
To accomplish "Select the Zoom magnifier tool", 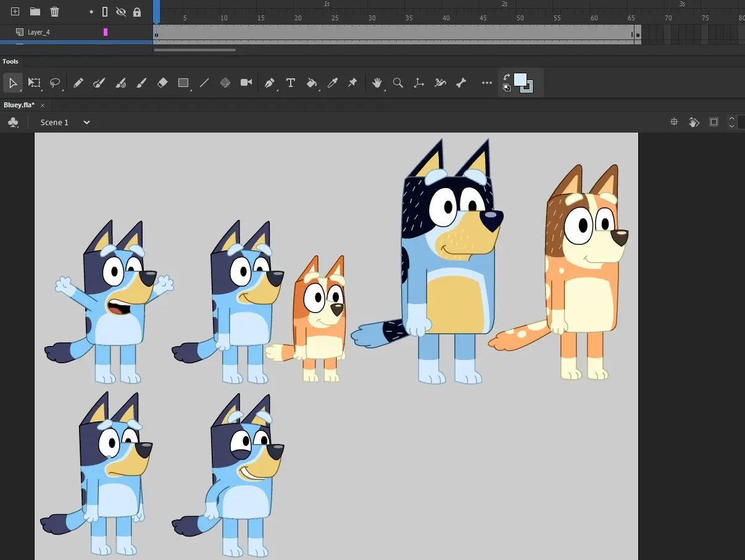I will click(398, 83).
